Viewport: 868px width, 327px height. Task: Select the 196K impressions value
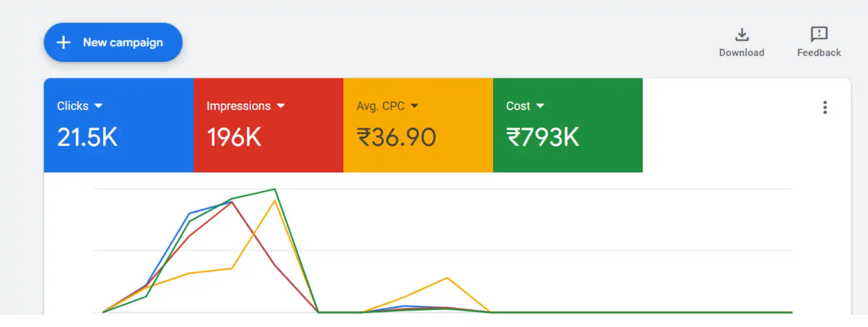tap(234, 137)
